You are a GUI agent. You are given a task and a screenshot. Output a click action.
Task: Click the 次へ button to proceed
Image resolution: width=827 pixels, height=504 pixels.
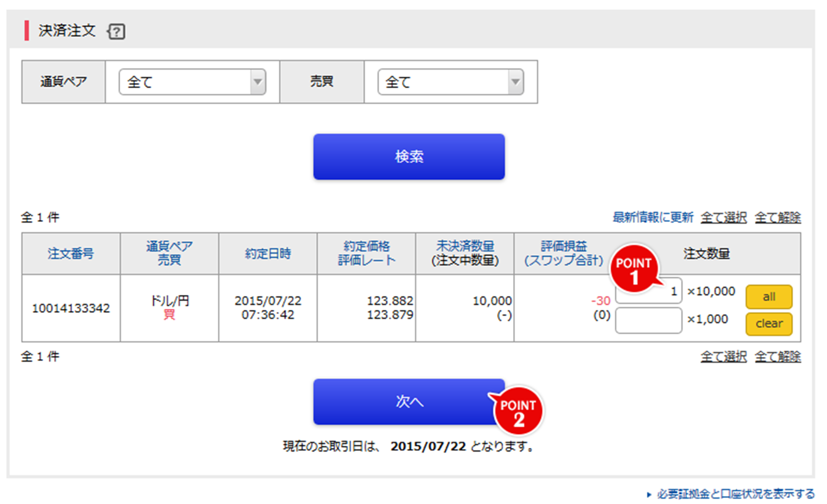tap(409, 401)
